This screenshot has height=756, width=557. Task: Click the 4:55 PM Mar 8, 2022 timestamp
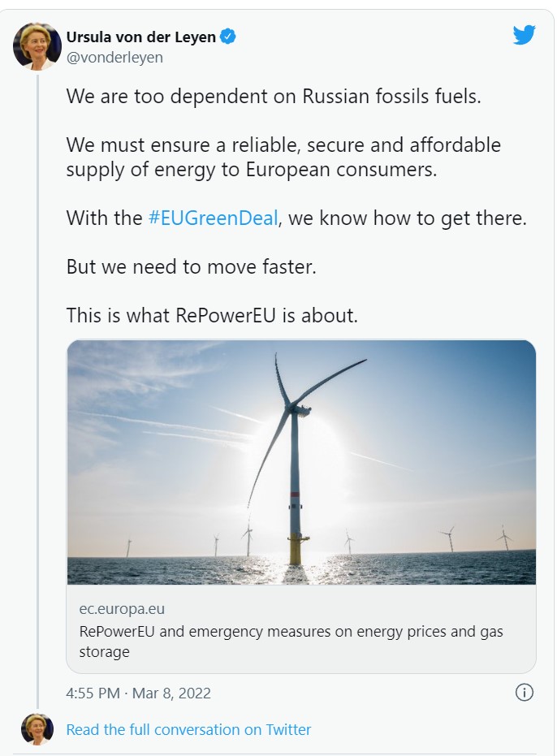[138, 693]
